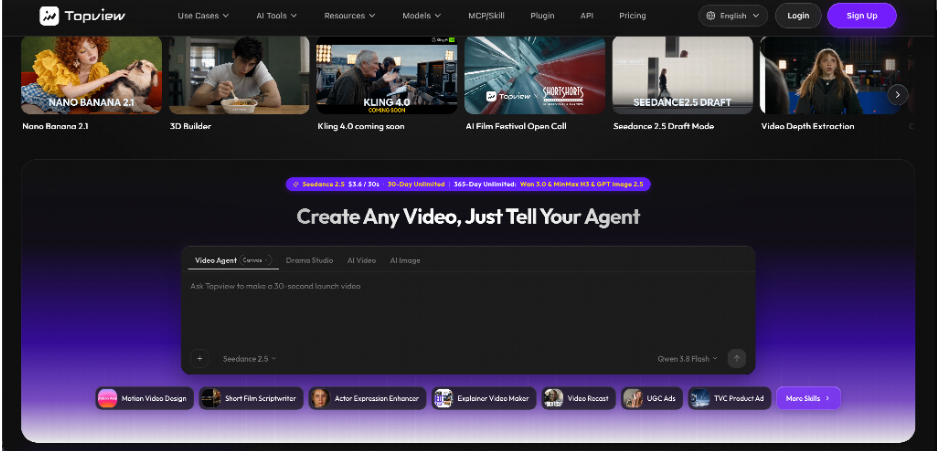Screen dimensions: 937x451
Task: Click the send arrow button
Action: (736, 358)
